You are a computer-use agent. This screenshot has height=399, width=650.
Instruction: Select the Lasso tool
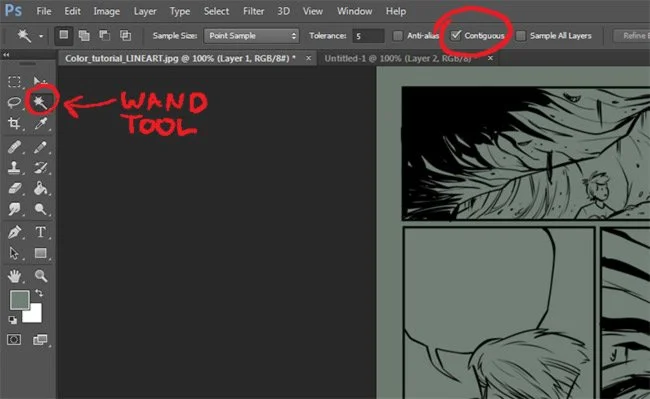point(15,102)
